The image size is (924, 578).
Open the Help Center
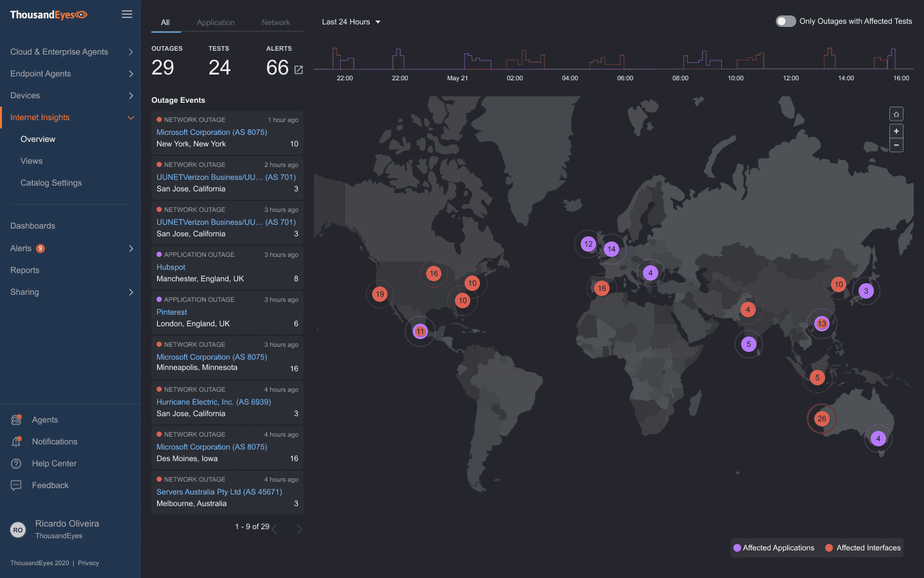(x=15, y=463)
